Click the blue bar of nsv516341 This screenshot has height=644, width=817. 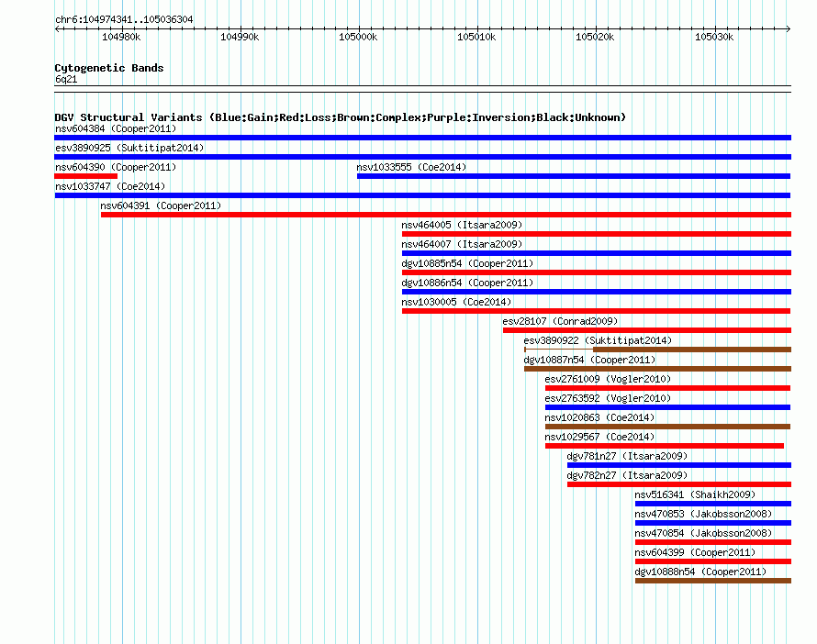[713, 504]
